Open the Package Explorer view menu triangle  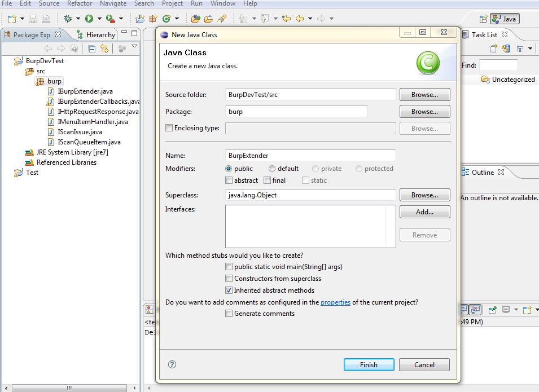pyautogui.click(x=134, y=46)
